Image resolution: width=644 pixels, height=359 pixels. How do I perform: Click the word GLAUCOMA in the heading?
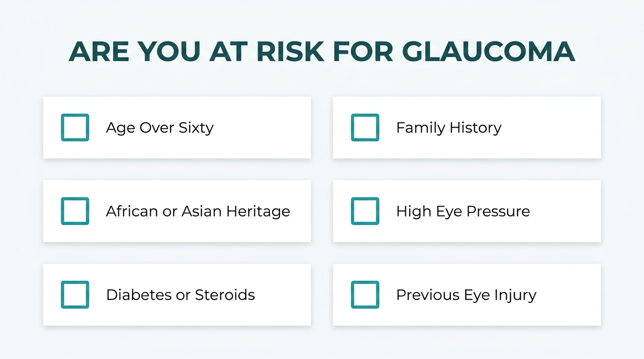pyautogui.click(x=489, y=51)
